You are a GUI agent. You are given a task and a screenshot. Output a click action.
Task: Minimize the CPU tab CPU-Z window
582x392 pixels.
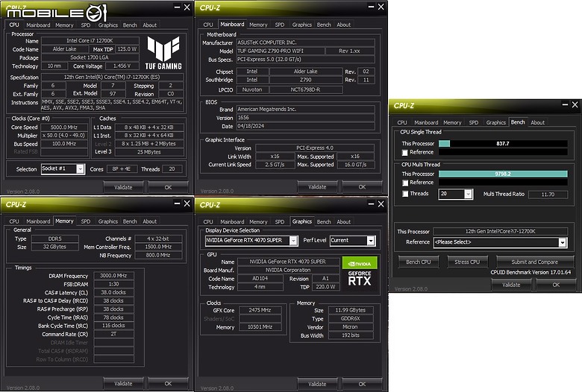tap(177, 7)
